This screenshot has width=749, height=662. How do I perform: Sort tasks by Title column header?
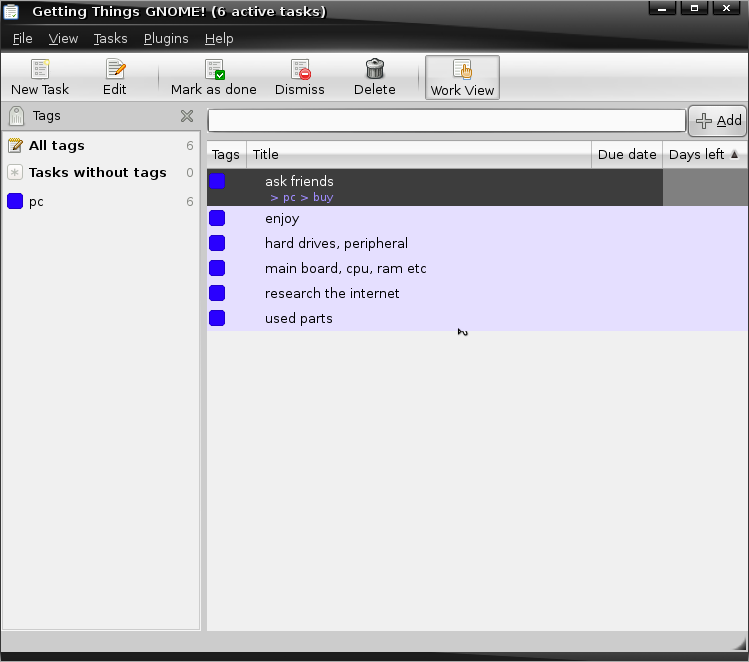(418, 155)
